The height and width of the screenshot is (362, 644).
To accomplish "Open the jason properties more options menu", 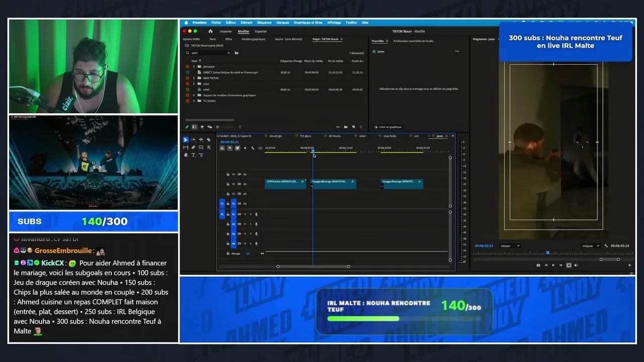I will pyautogui.click(x=457, y=51).
